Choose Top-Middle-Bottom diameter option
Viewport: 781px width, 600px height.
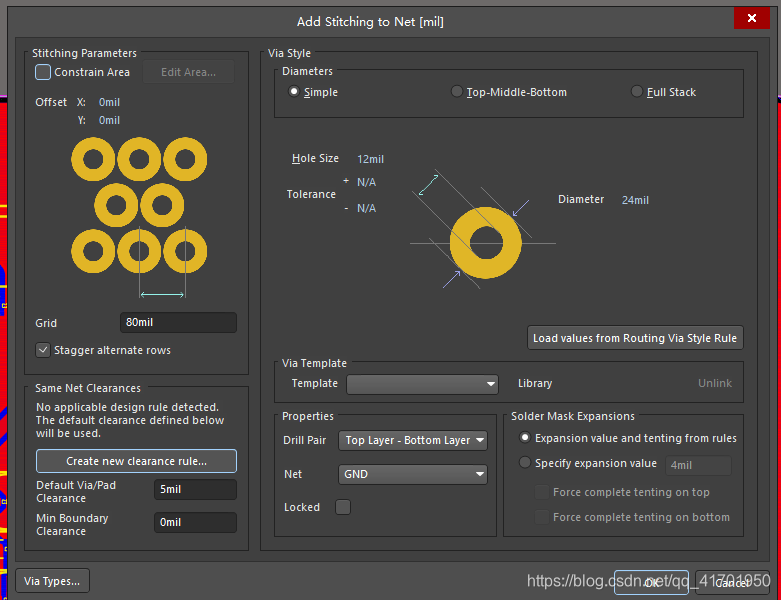[x=457, y=92]
